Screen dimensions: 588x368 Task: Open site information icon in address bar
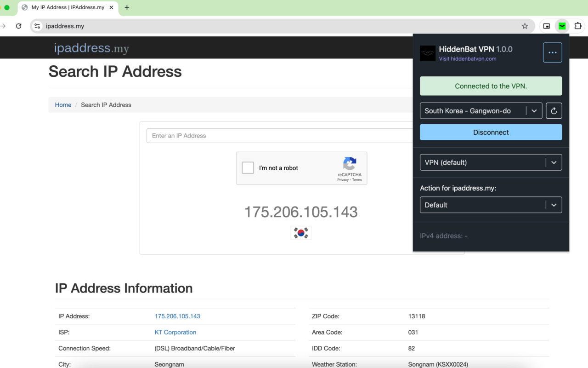[38, 26]
